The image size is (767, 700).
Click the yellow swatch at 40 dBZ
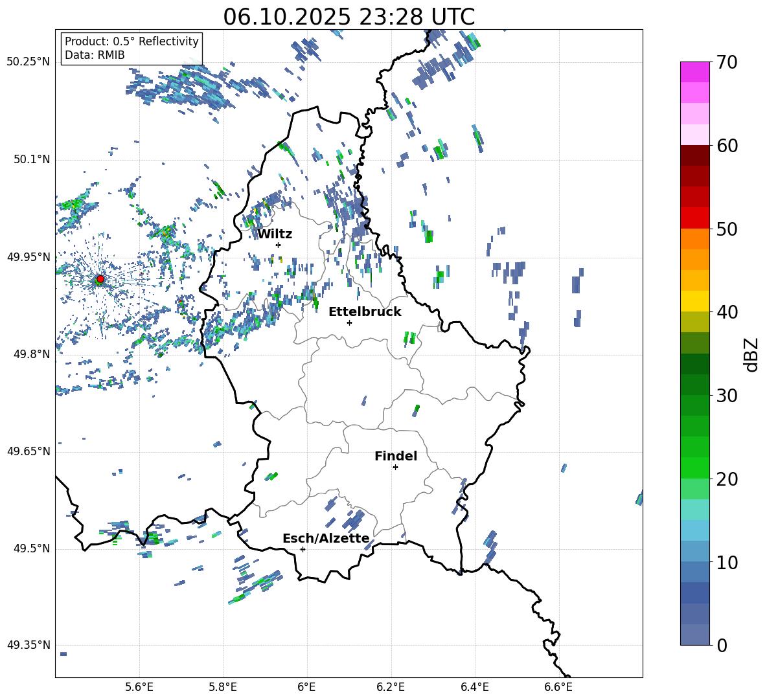coord(695,301)
